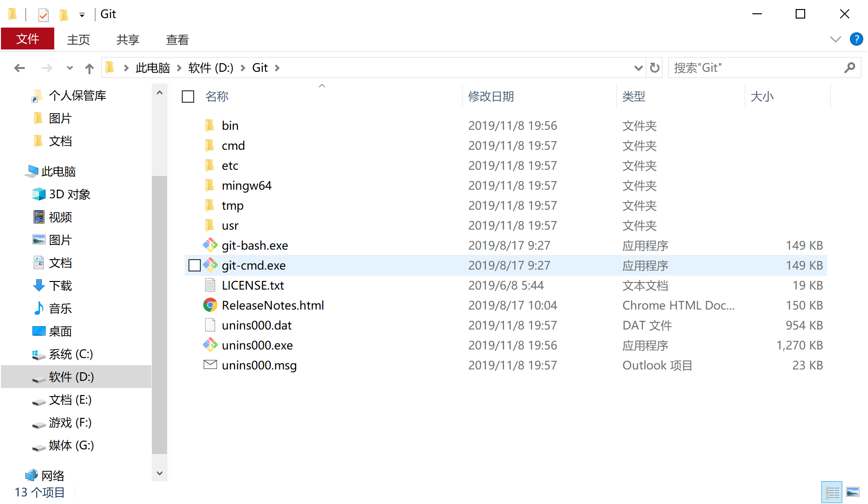This screenshot has height=504, width=868.
Task: Go back with the left arrow
Action: (20, 68)
